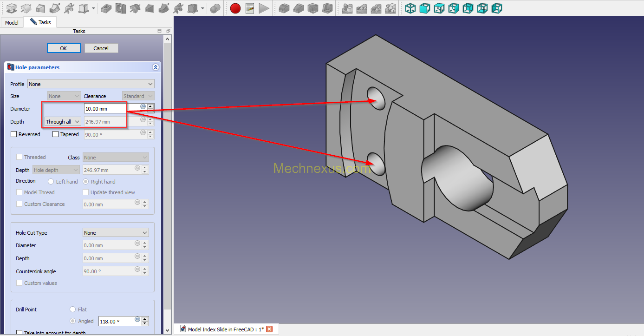Toggle the Model Thread checkbox

[x=20, y=192]
